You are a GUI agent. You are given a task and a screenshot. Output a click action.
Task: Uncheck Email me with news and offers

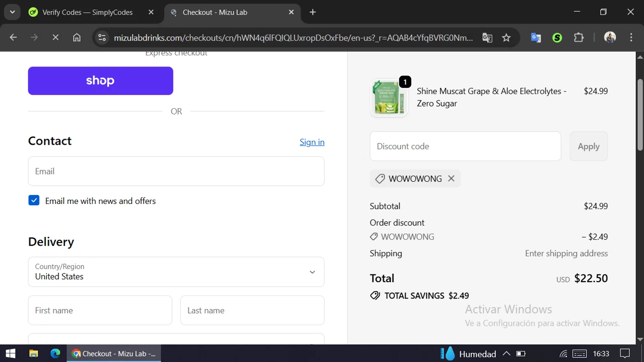[x=34, y=201]
